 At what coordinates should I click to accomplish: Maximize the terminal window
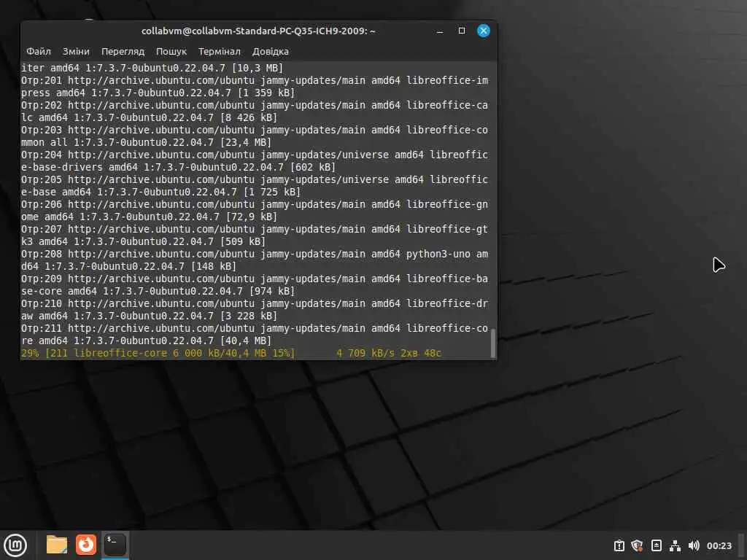click(461, 31)
